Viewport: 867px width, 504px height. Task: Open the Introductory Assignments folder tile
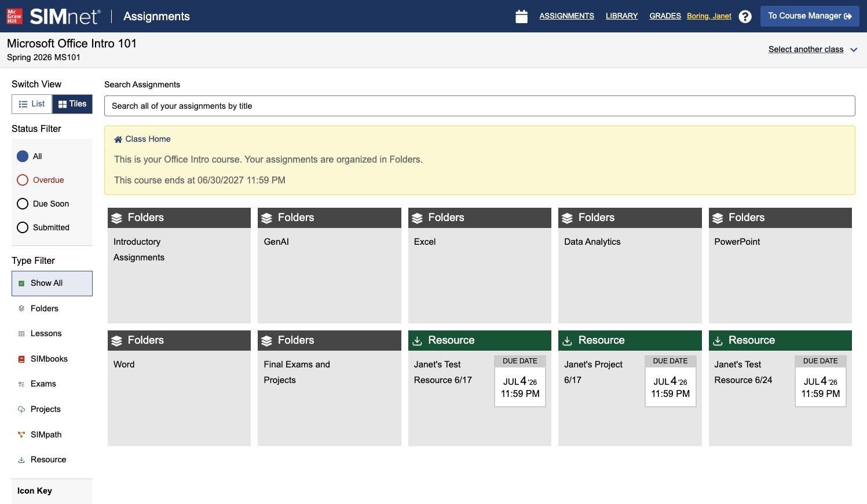[179, 266]
